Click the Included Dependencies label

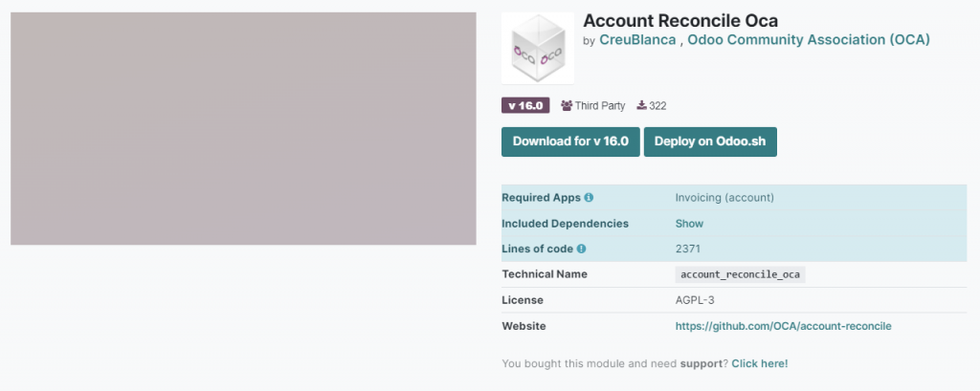[x=565, y=224]
